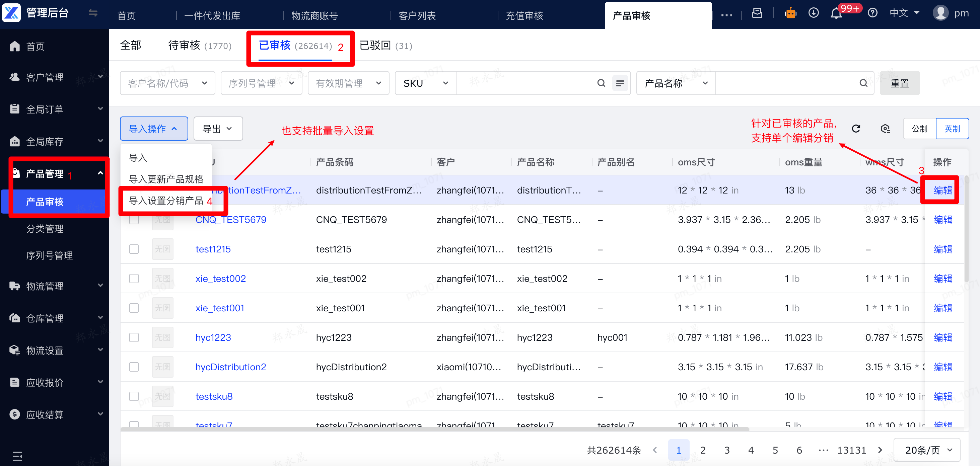
Task: Select the xie_test002 row checkbox
Action: pyautogui.click(x=134, y=279)
